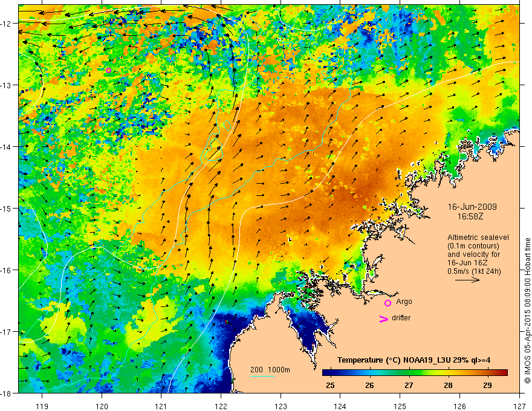
Task: Click the latitude label -13
Action: point(7,85)
